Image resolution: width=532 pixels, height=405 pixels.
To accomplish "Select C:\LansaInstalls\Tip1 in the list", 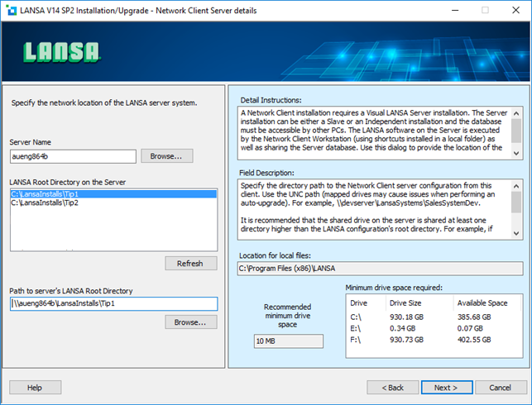I will (113, 194).
